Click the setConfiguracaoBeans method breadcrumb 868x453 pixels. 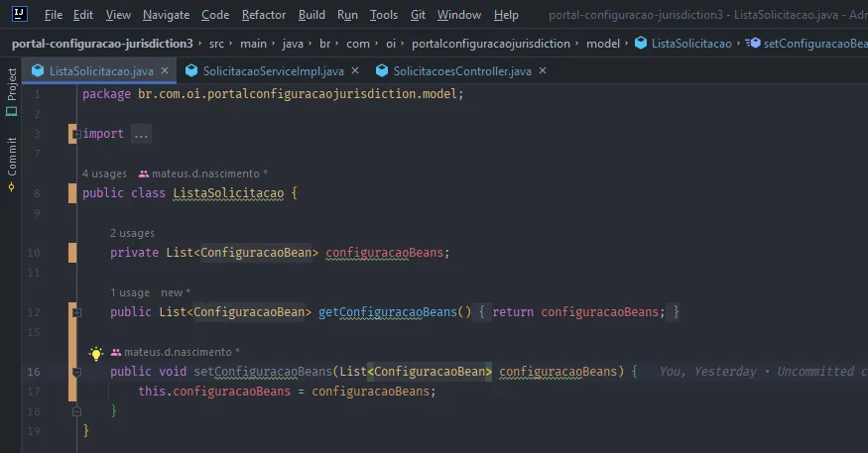pos(807,44)
